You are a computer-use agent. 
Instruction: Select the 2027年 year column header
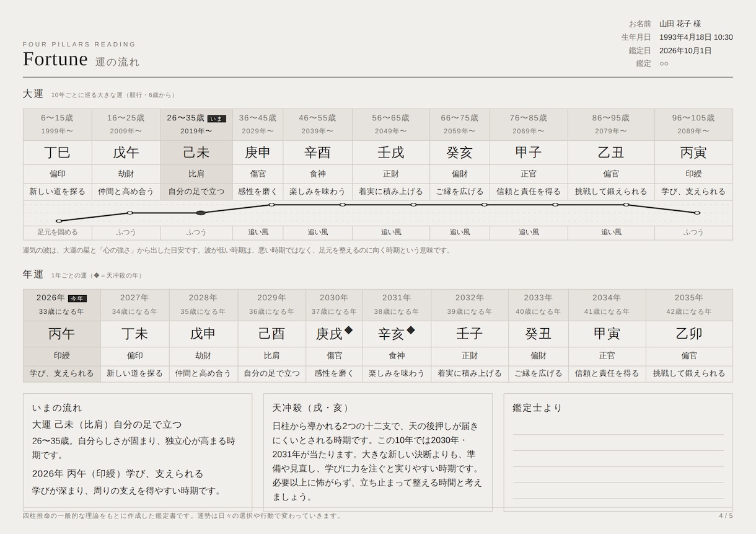134,305
